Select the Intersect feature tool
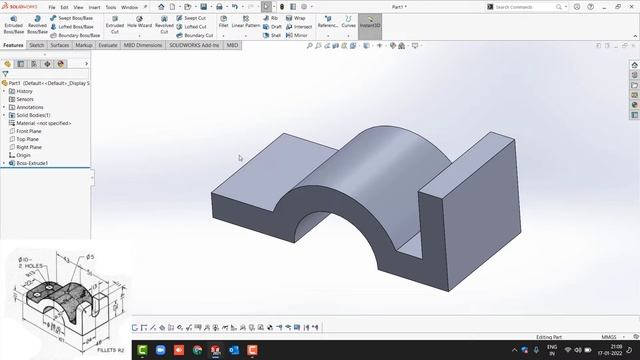The width and height of the screenshot is (640, 360). tap(299, 27)
